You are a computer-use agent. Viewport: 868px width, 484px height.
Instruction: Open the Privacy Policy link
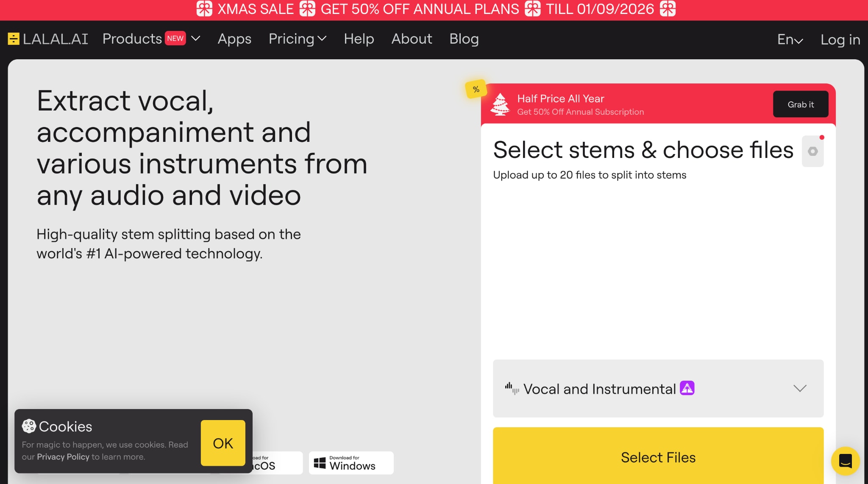pos(63,456)
